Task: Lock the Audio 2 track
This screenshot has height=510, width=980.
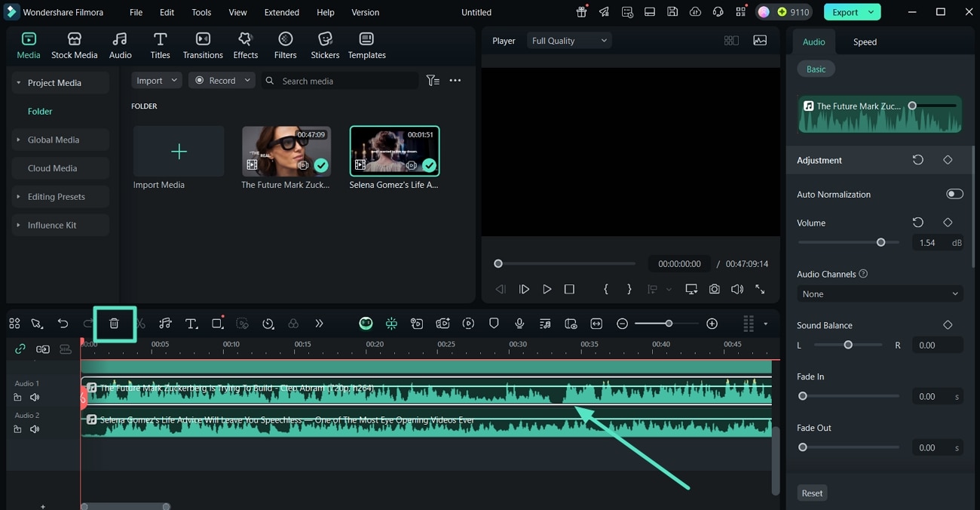Action: pos(17,429)
